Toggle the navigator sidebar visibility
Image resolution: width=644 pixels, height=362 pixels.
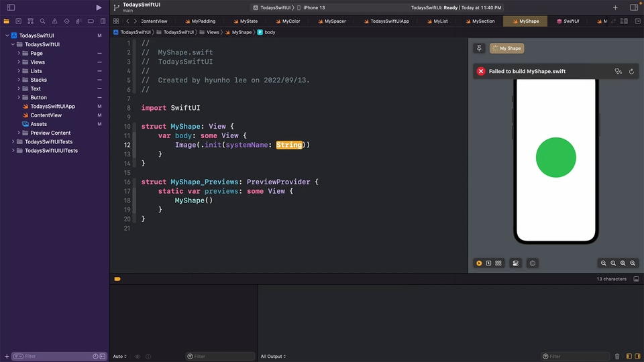coord(11,7)
